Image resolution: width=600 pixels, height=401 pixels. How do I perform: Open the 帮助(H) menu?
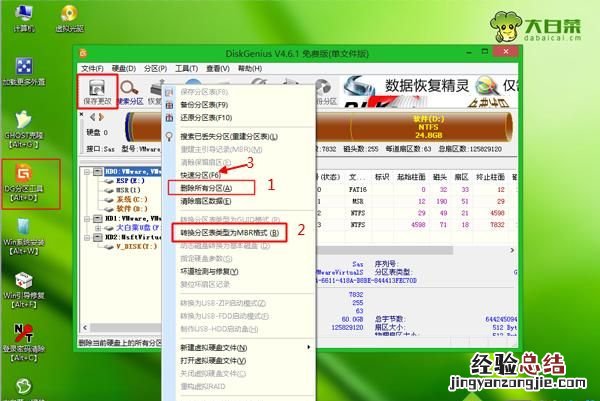click(250, 68)
